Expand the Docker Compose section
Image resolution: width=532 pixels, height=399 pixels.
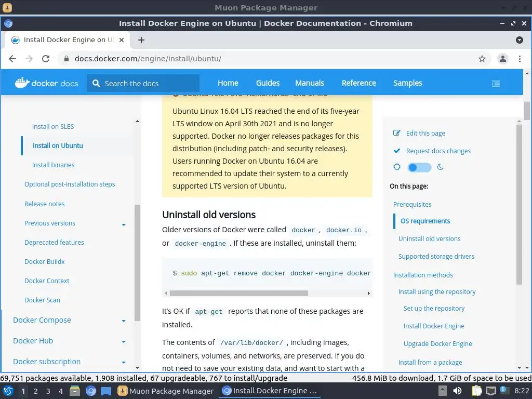pyautogui.click(x=124, y=321)
